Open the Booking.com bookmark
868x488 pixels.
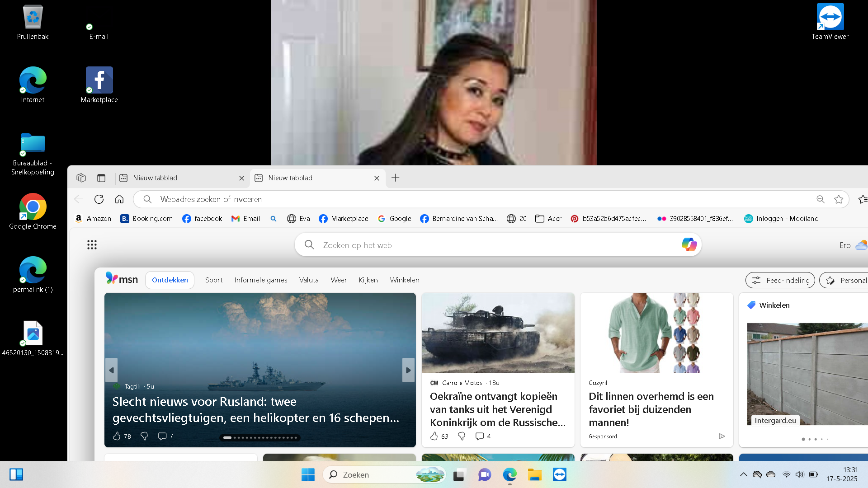point(146,219)
